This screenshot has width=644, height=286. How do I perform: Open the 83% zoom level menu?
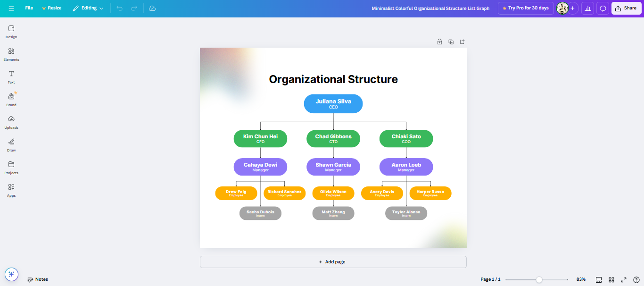581,279
